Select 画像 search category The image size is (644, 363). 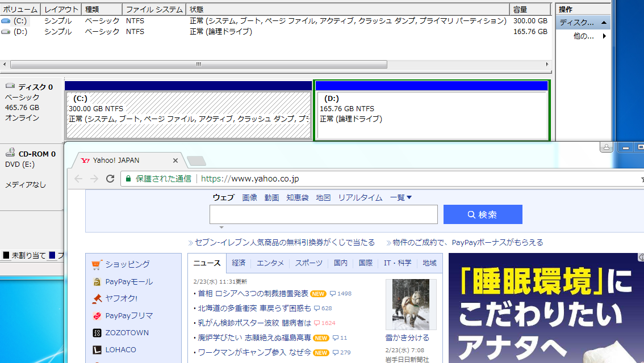[x=250, y=198]
